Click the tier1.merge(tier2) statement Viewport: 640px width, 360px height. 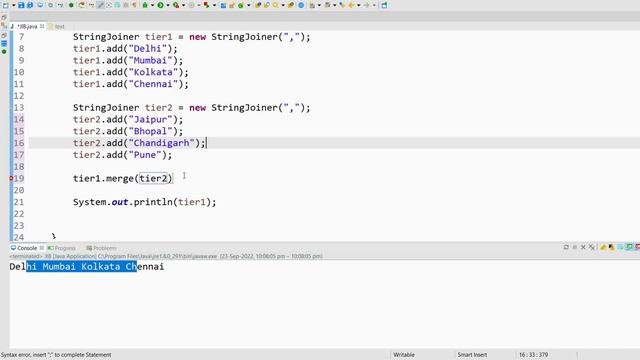click(122, 178)
